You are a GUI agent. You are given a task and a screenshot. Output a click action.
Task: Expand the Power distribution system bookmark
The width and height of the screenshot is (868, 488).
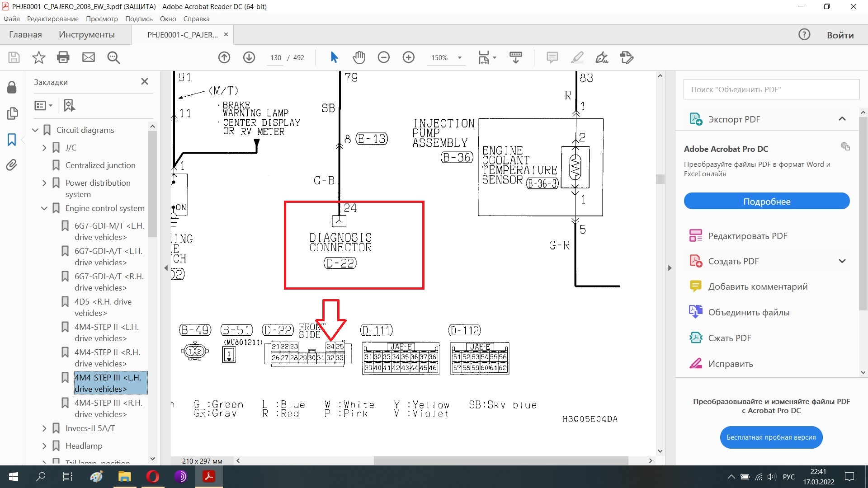(x=44, y=183)
